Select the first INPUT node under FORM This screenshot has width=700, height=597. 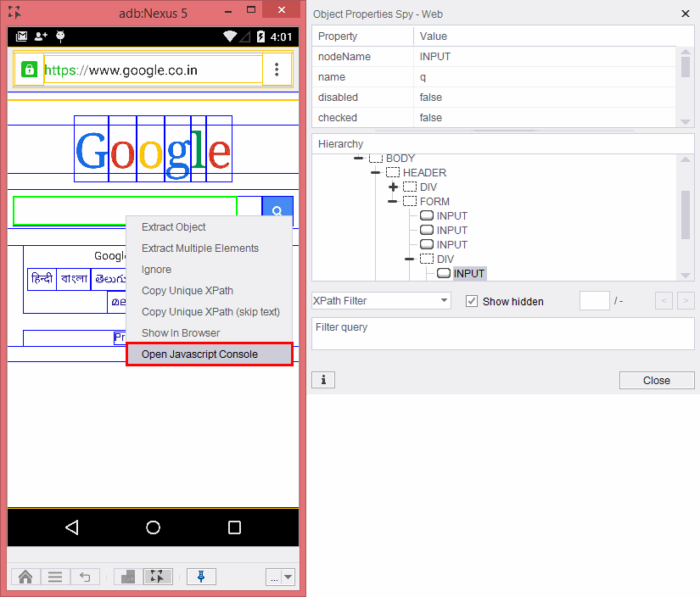tap(451, 216)
